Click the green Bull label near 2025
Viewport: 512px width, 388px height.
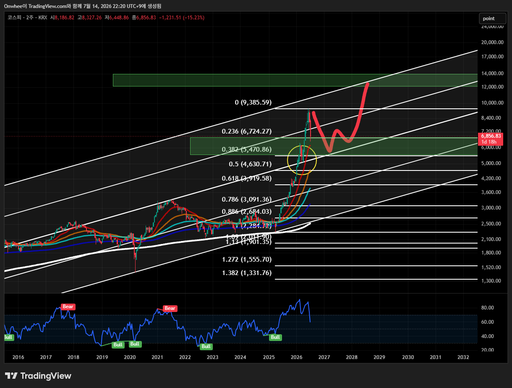click(275, 337)
